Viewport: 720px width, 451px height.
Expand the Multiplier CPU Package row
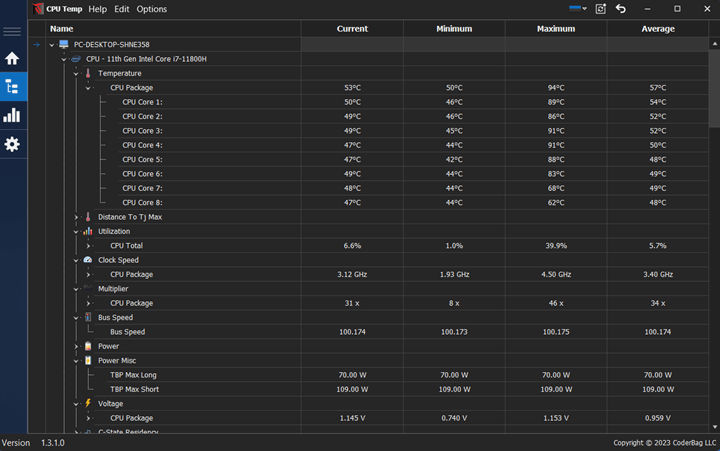pos(88,303)
